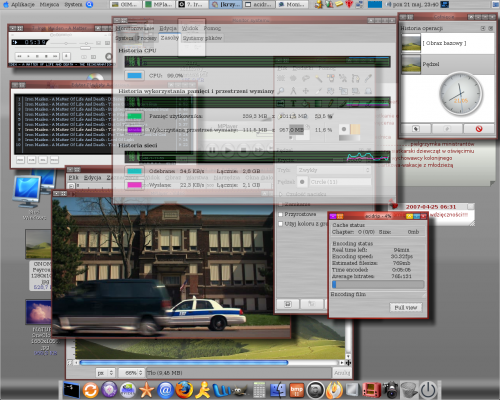Open the navigation cross icon in image window
This screenshot has height=400, width=500.
pos(348,362)
